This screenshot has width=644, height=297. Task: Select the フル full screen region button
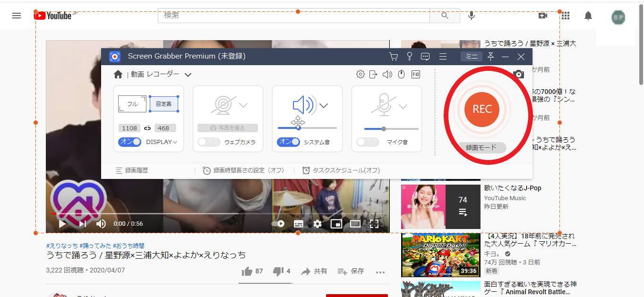pos(132,104)
